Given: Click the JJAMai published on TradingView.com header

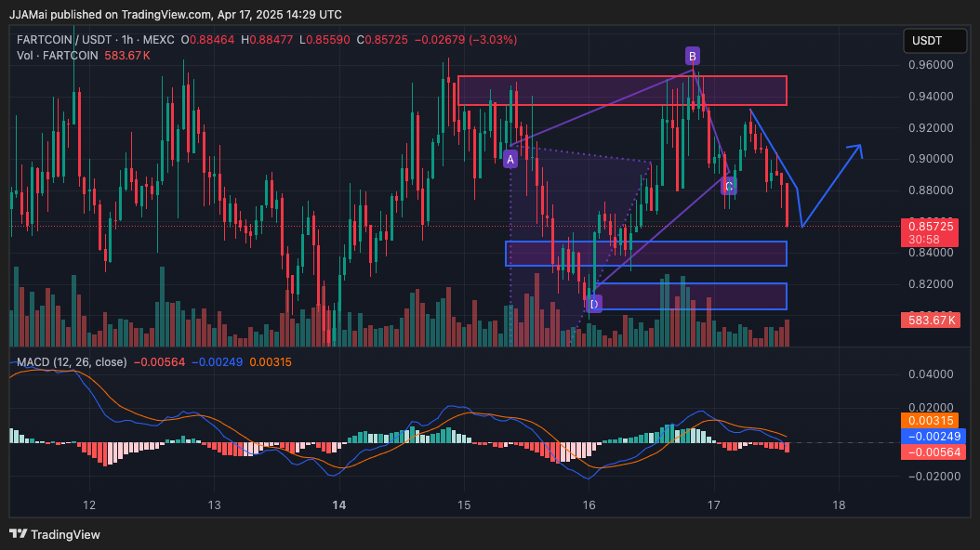Looking at the screenshot, I should point(176,14).
